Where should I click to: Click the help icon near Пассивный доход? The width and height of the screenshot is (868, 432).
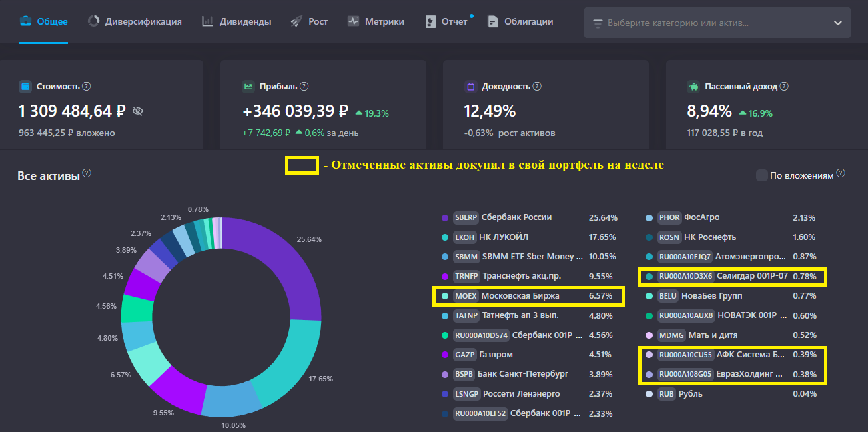point(783,86)
